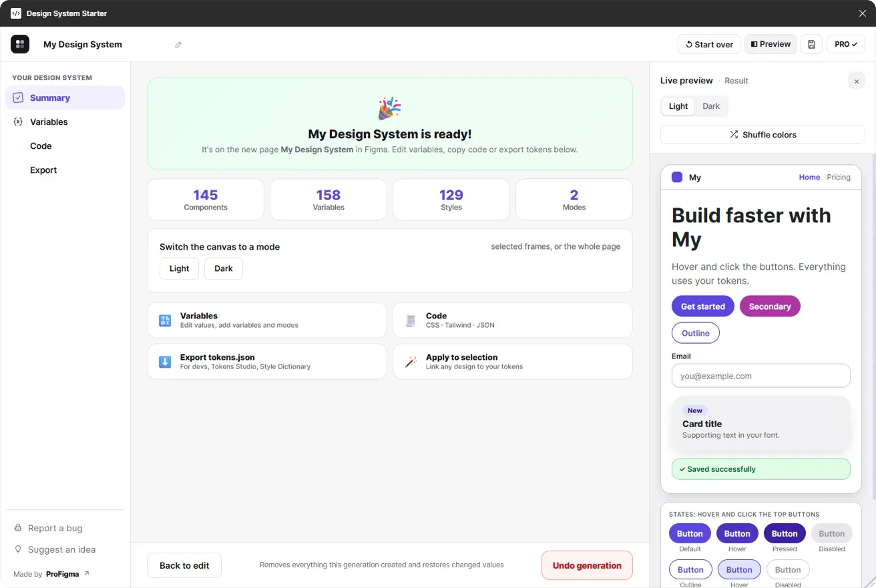Click the Email input field in preview
The image size is (876, 588).
[761, 376]
